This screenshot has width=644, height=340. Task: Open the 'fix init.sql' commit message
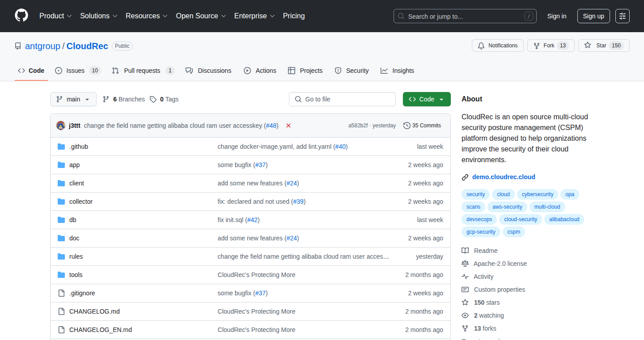[231, 220]
